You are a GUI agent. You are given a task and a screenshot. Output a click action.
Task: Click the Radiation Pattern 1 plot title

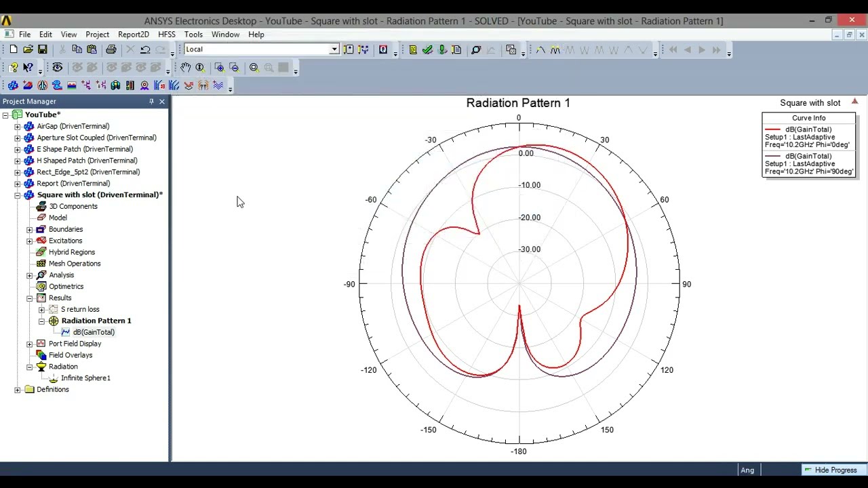tap(518, 103)
